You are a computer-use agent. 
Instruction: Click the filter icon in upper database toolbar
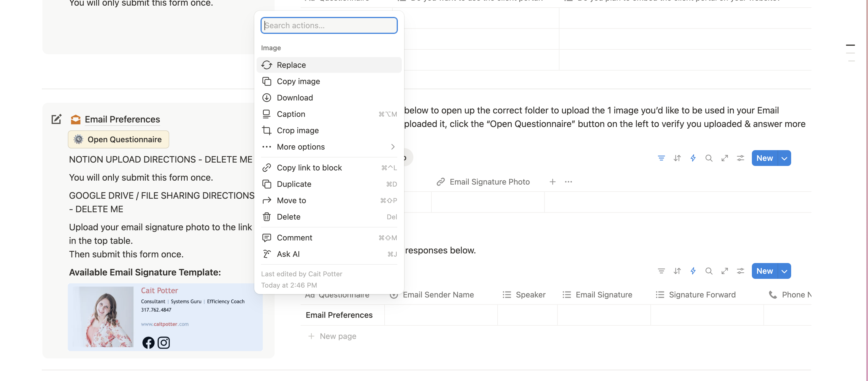(x=661, y=158)
